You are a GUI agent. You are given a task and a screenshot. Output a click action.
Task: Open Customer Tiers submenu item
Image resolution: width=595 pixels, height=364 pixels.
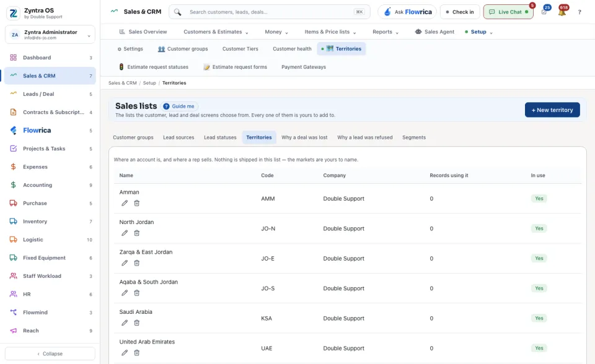click(240, 49)
